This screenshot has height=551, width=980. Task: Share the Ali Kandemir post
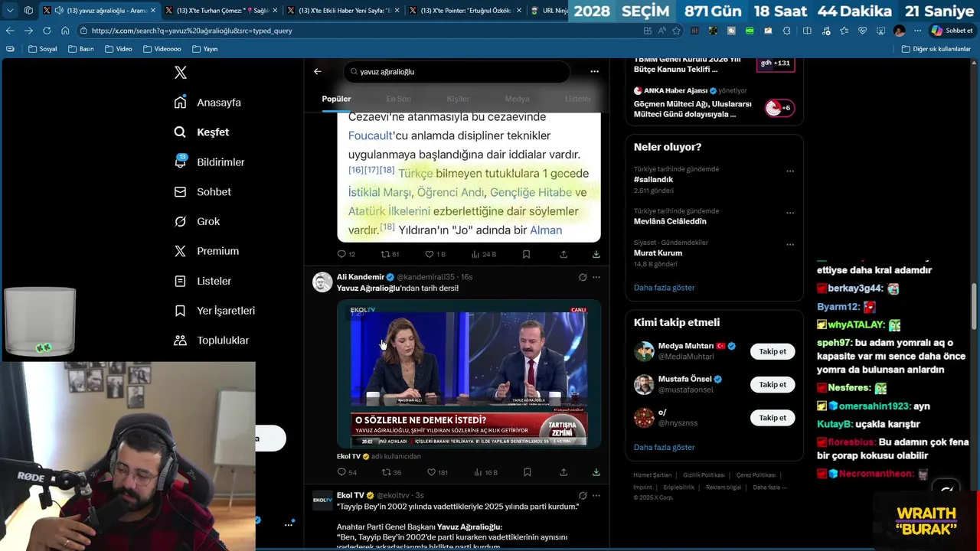(x=563, y=472)
